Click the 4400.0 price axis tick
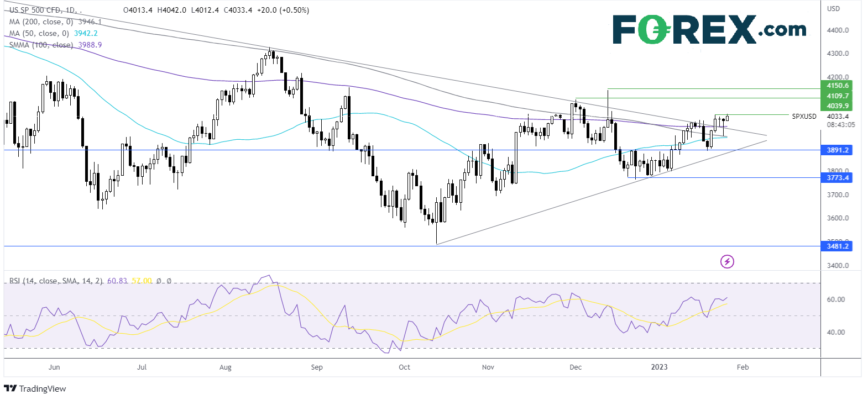The image size is (868, 400). pos(838,30)
